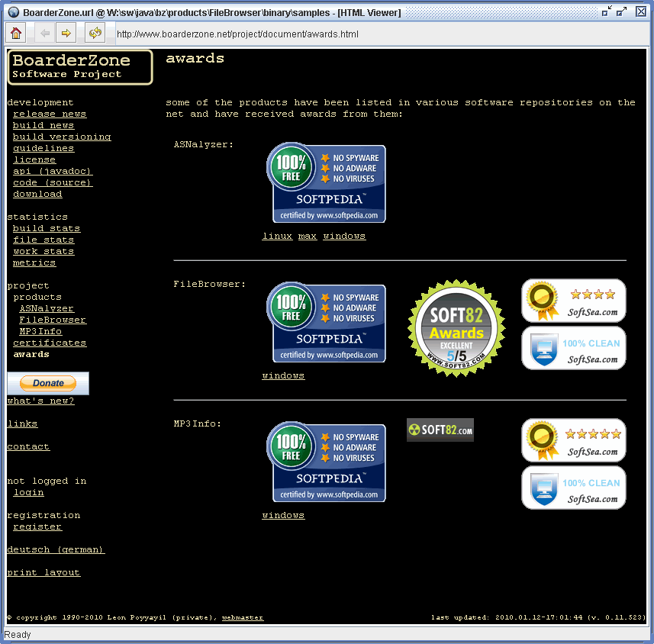Click the highlighted awards sidebar entry
This screenshot has width=654, height=644.
31,354
